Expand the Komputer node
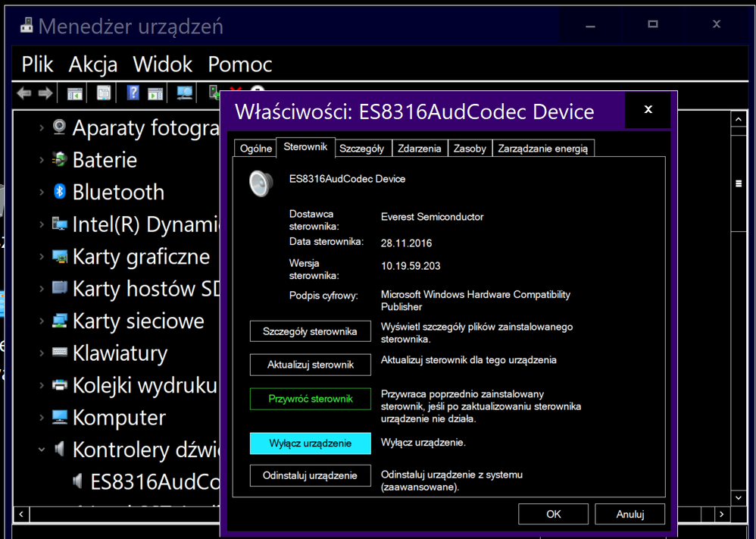The height and width of the screenshot is (539, 756). 42,418
